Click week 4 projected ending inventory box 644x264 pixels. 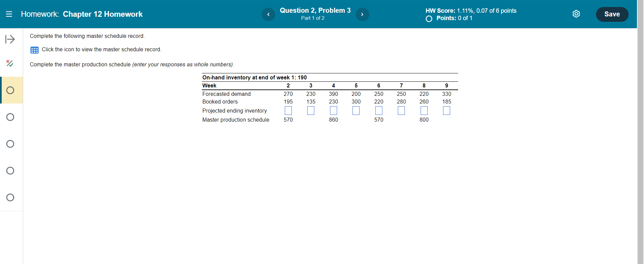pyautogui.click(x=333, y=111)
